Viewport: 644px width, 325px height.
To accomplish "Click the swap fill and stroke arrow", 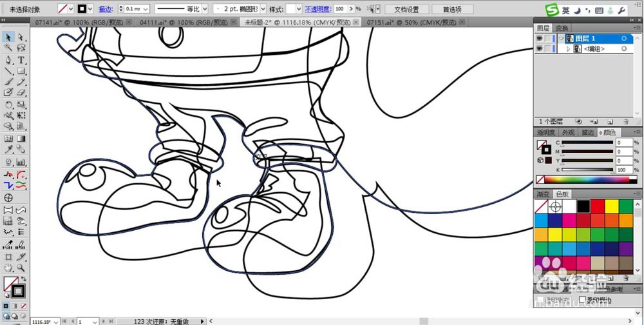I will coord(23,279).
